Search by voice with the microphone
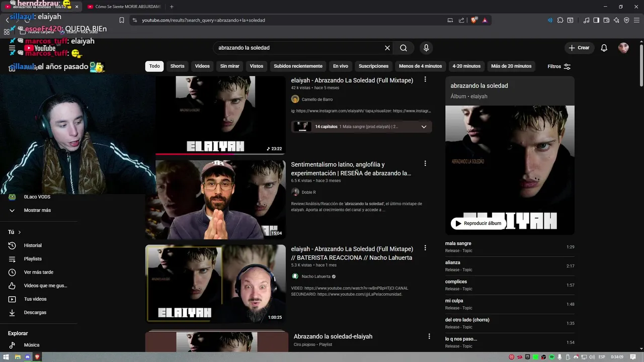This screenshot has height=362, width=644. point(426,48)
